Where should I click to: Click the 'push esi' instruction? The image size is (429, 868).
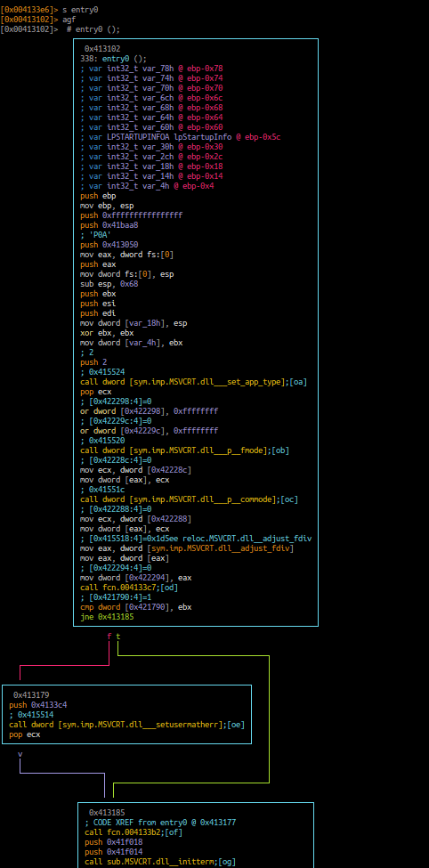pos(98,304)
